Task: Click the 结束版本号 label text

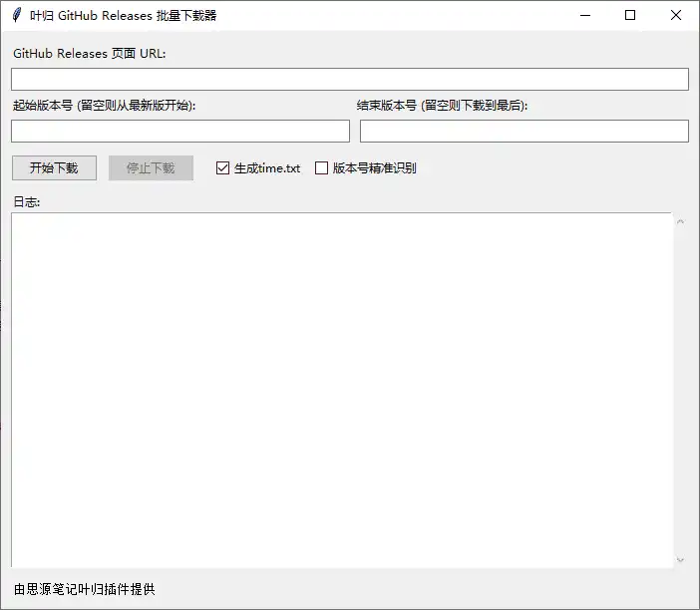Action: click(442, 106)
